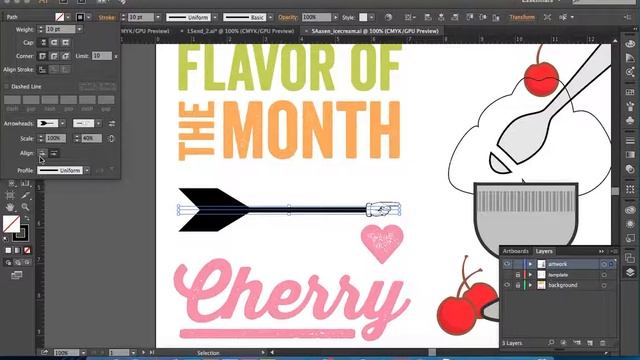Expand the template layer
This screenshot has width=640, height=360.
(x=530, y=275)
